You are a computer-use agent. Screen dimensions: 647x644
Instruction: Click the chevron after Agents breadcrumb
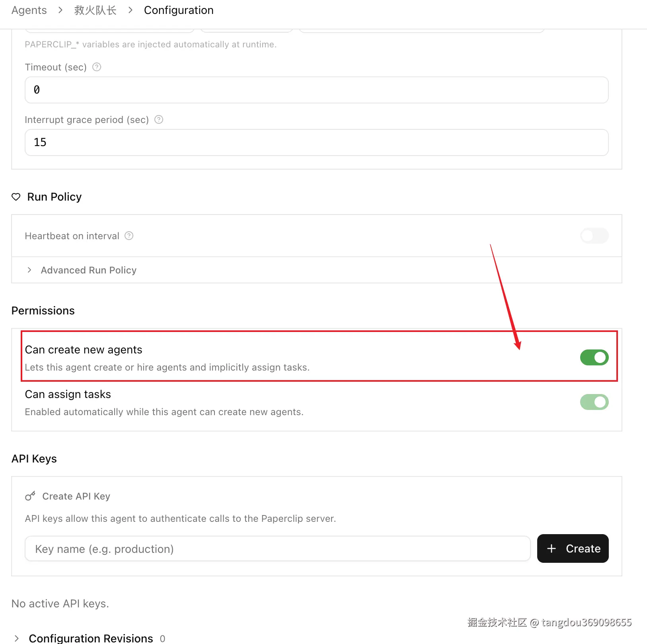(60, 10)
